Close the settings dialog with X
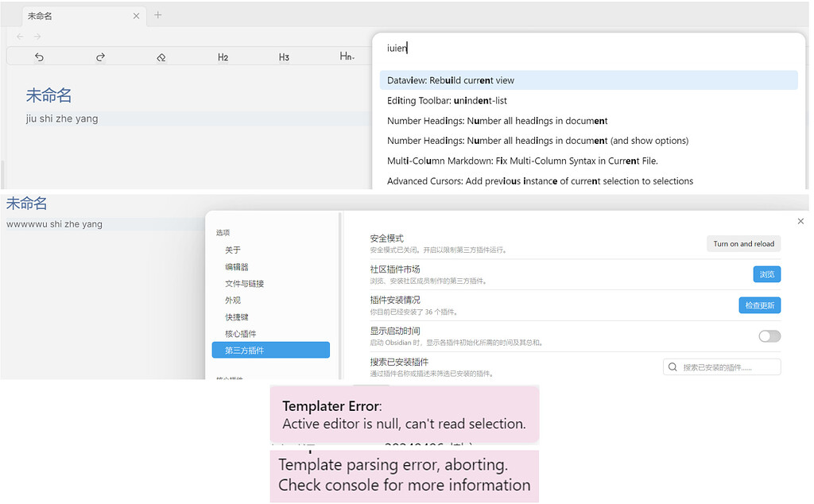The image size is (814, 504). 800,221
